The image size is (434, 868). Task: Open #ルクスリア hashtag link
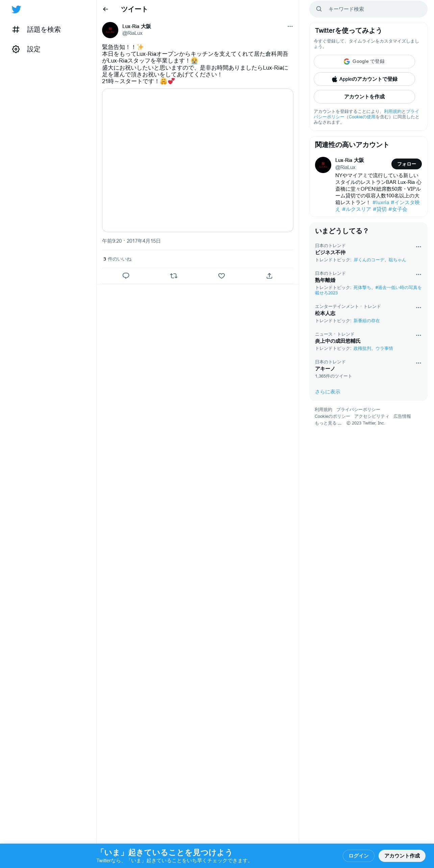(x=356, y=209)
